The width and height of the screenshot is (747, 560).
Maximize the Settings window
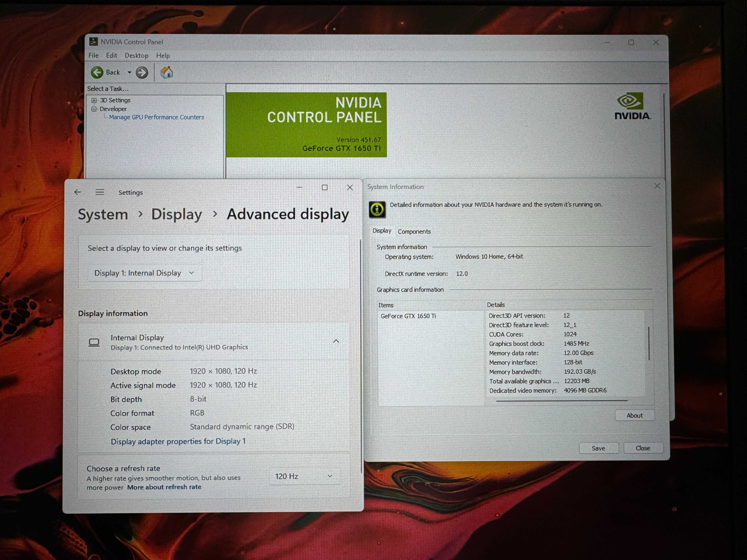click(325, 187)
